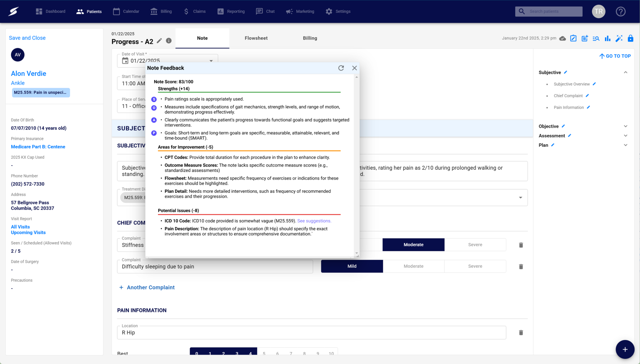The height and width of the screenshot is (364, 640).
Task: Open the help question mark icon
Action: [x=620, y=12]
